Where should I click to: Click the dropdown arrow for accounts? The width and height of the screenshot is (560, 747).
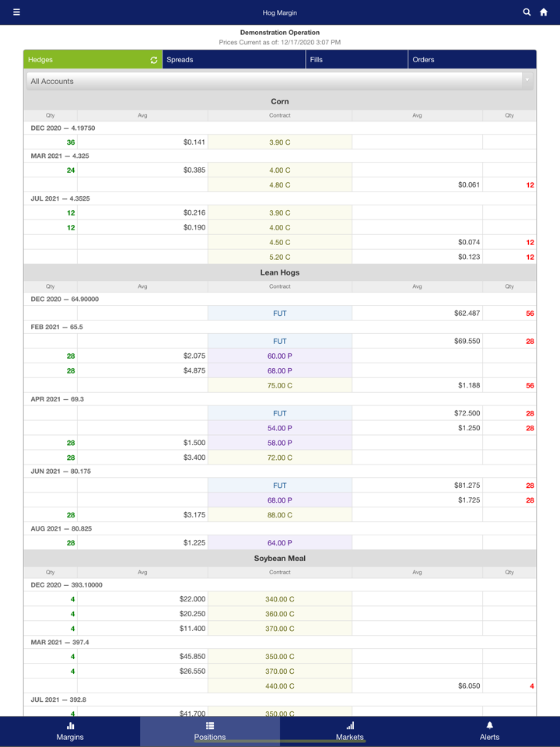(x=527, y=81)
